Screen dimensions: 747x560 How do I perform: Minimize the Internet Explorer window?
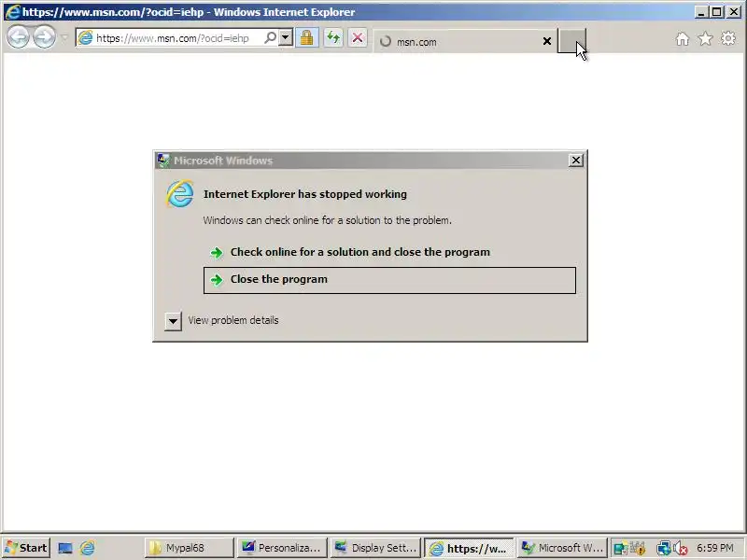tap(700, 12)
